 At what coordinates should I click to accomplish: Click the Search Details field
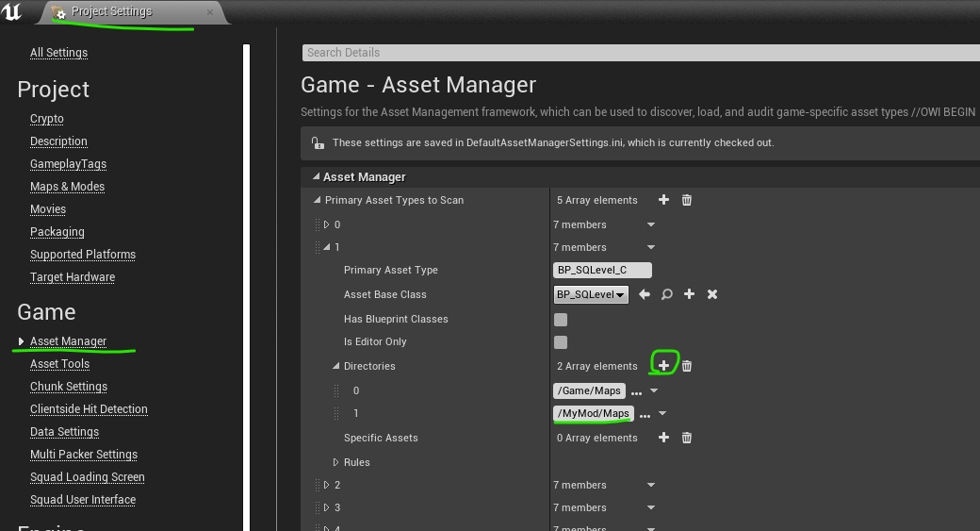641,53
